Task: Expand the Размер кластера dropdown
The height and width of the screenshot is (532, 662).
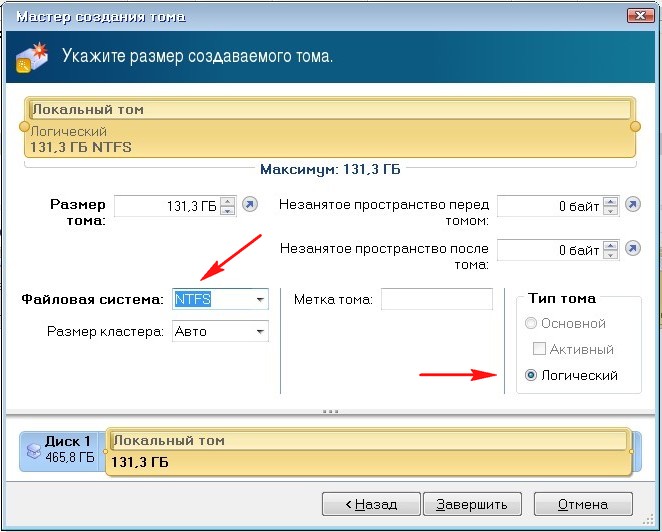Action: [260, 331]
